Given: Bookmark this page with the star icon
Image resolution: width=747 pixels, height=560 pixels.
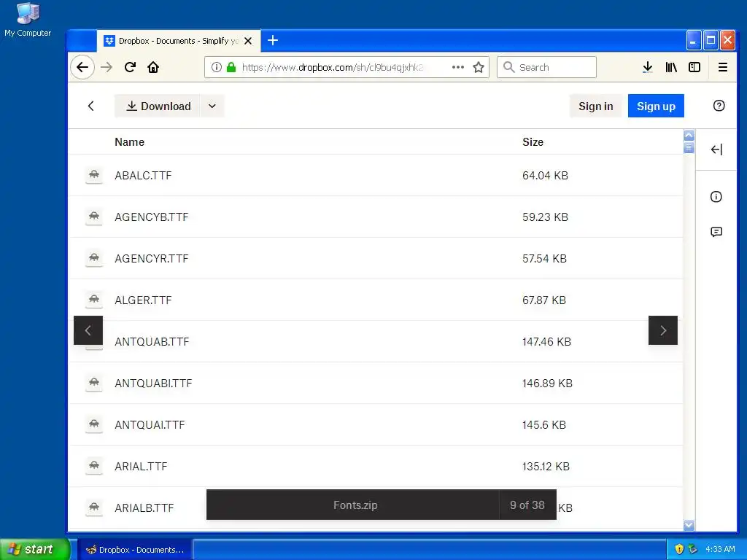Looking at the screenshot, I should [479, 67].
